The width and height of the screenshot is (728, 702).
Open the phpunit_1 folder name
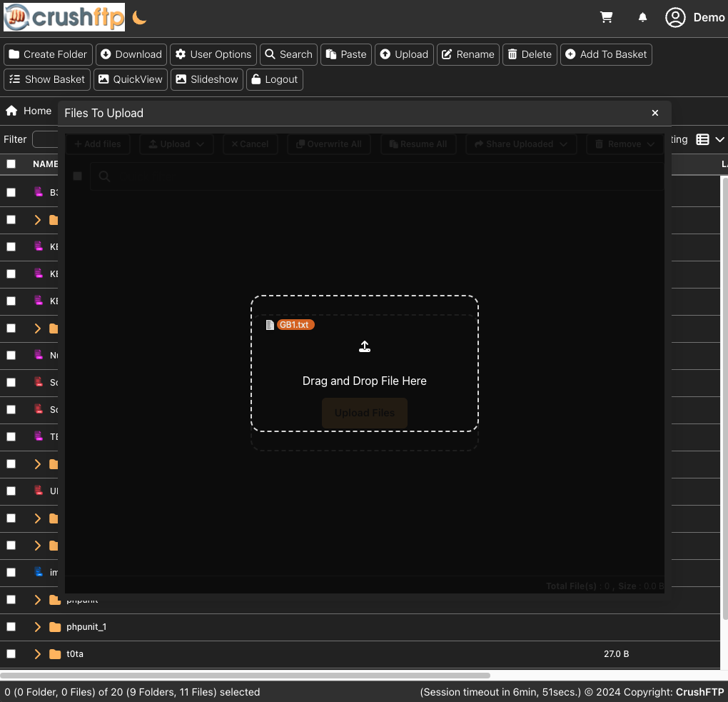[86, 627]
